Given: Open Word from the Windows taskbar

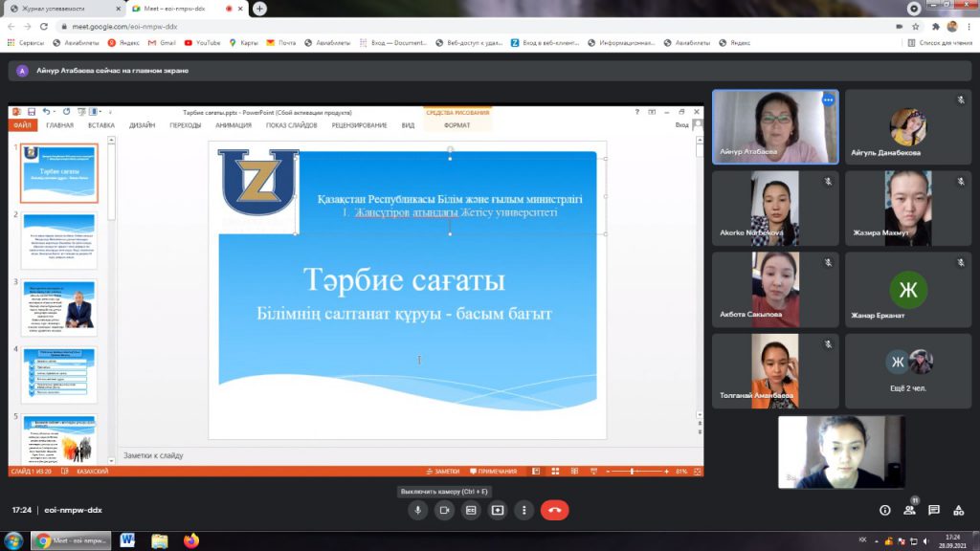Looking at the screenshot, I should [127, 540].
